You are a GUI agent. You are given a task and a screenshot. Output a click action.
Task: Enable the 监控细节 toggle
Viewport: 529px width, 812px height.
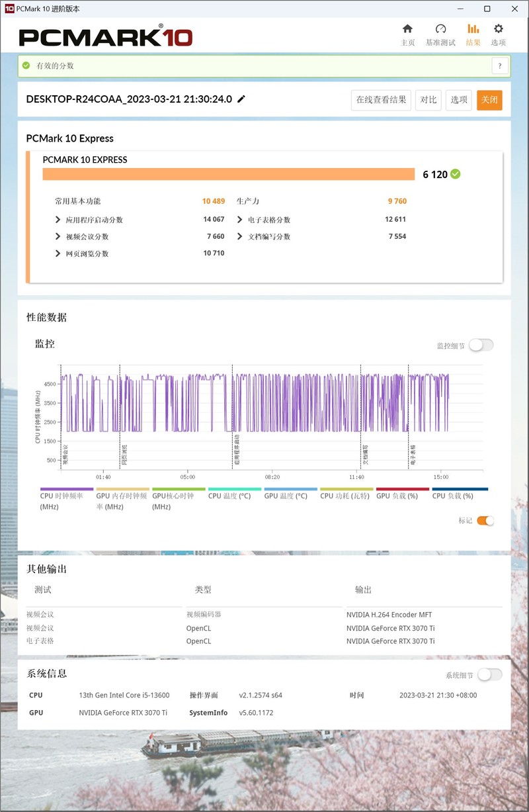coord(482,345)
